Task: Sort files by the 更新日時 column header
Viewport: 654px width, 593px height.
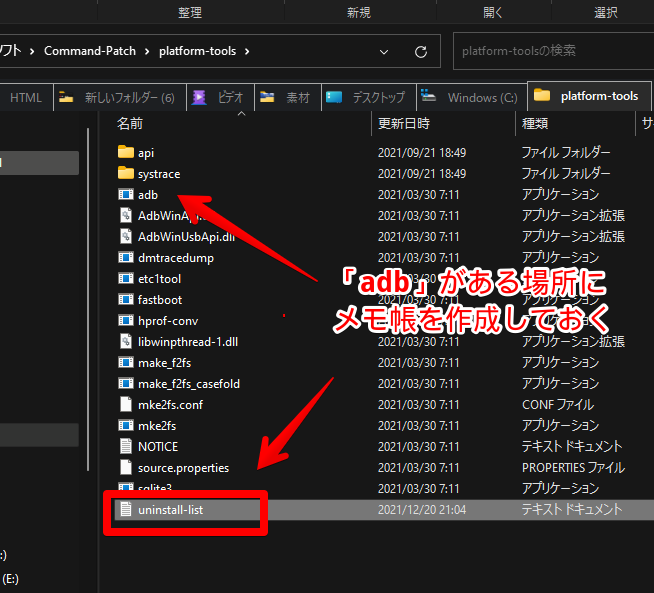Action: tap(403, 123)
